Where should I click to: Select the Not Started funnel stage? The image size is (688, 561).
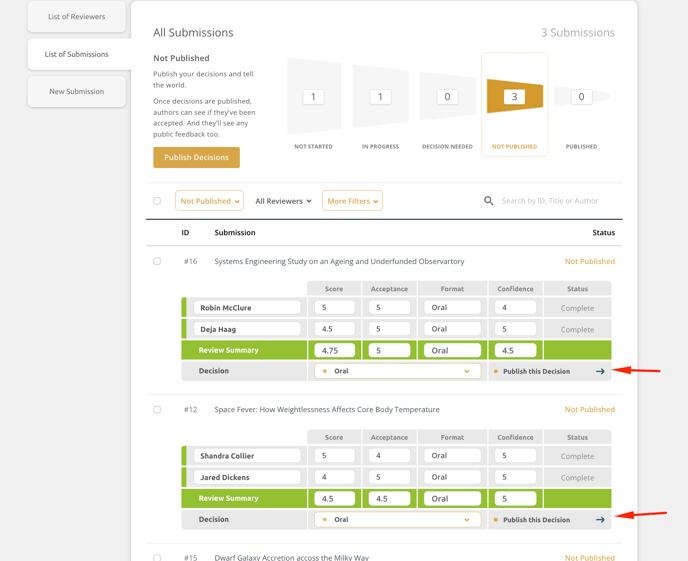(x=313, y=98)
